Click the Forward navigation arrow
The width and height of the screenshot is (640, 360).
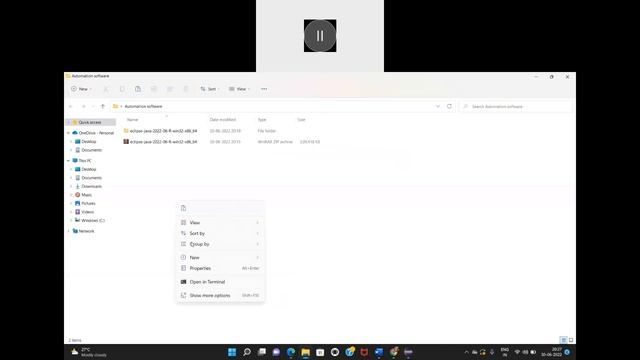(x=84, y=107)
